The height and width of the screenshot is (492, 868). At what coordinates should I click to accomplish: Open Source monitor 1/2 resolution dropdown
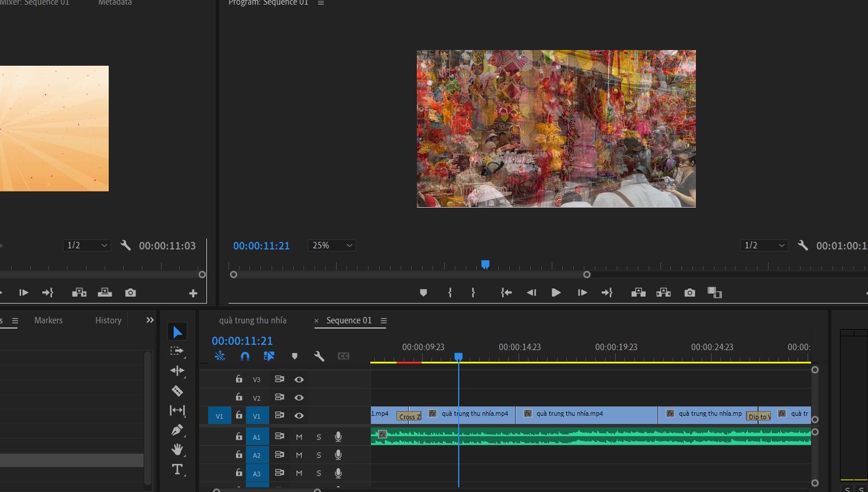coord(87,245)
